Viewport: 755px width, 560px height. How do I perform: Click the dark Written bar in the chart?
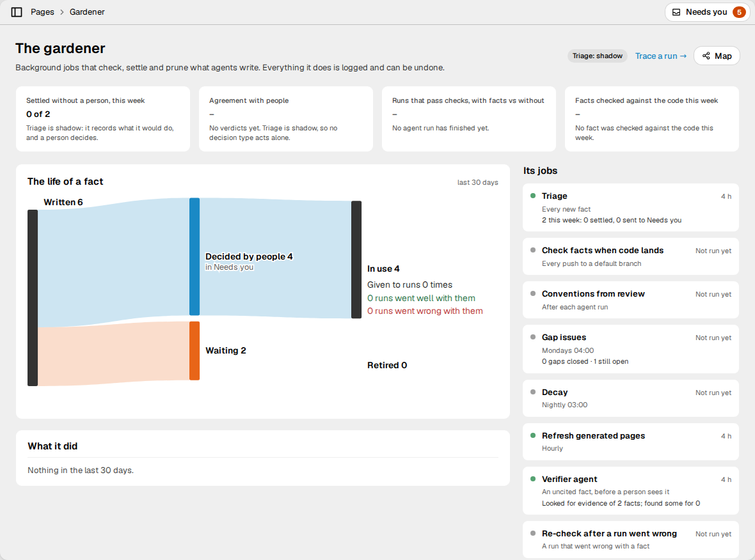33,298
